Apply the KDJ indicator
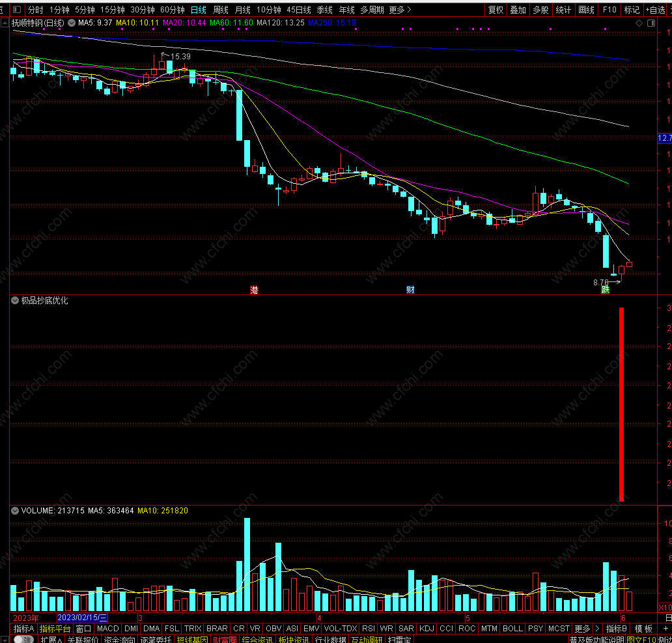Viewport: 672px width, 643px height. [x=427, y=629]
